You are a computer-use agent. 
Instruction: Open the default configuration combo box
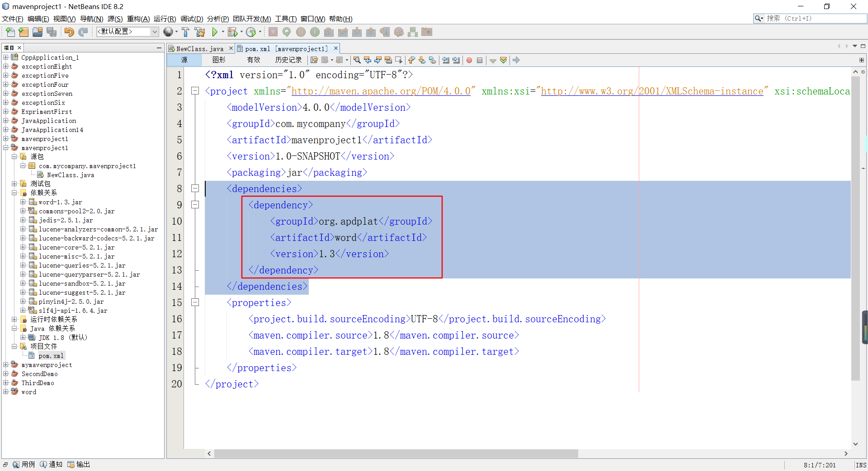point(127,32)
